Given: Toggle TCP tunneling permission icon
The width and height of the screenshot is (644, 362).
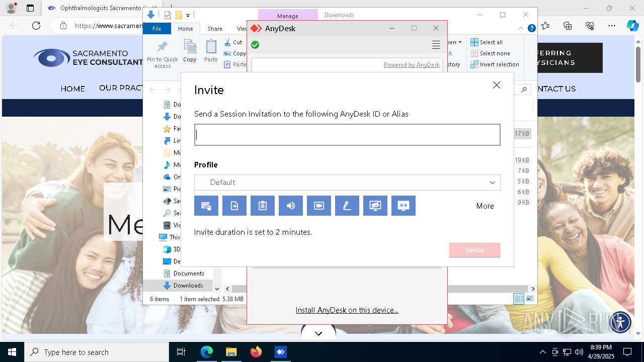Looking at the screenshot, I should pyautogui.click(x=404, y=206).
